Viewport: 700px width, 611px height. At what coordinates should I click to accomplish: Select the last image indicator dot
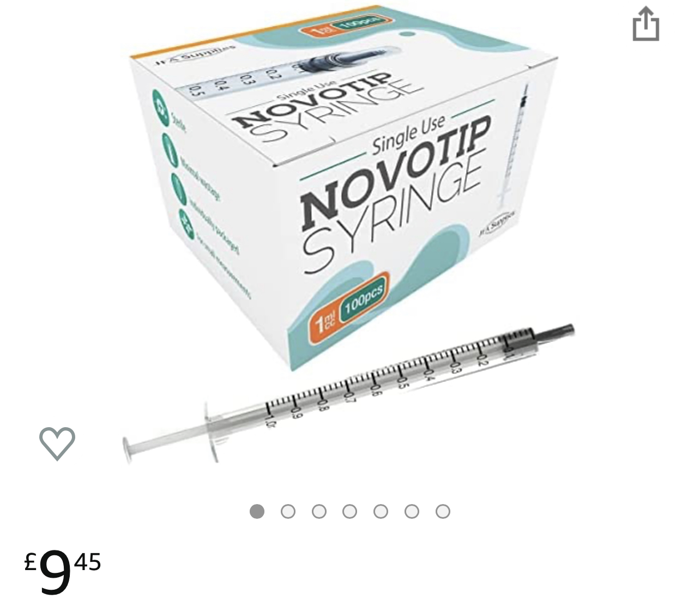tap(443, 511)
